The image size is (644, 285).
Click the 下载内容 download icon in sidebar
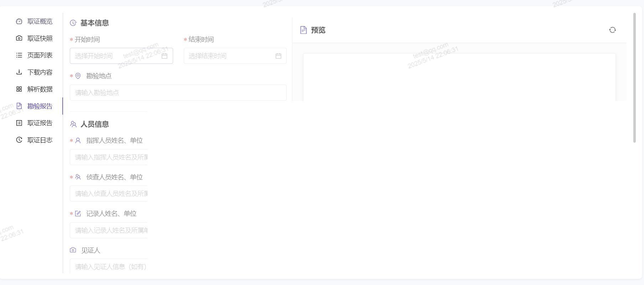(x=19, y=72)
